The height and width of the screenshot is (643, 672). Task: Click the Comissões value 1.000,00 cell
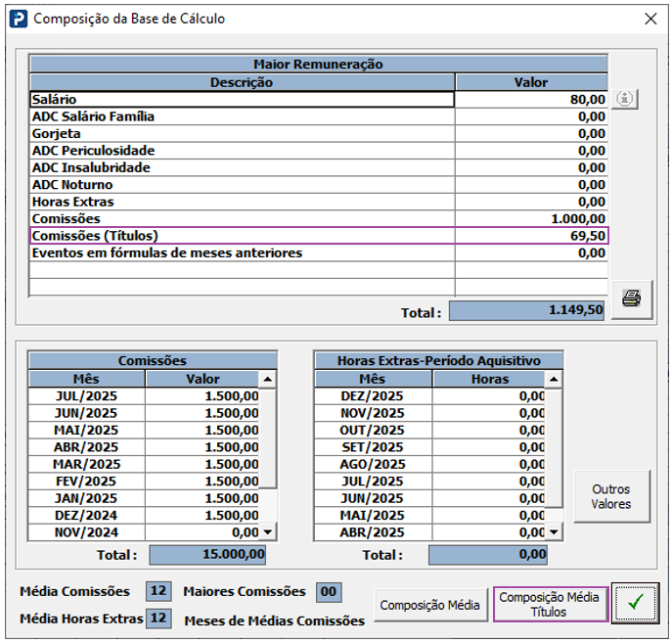pos(531,219)
